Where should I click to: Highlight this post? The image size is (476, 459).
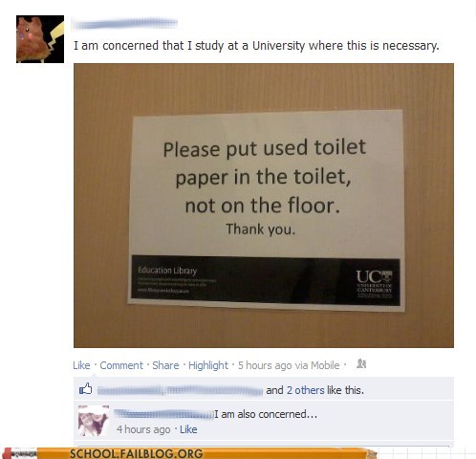(208, 365)
